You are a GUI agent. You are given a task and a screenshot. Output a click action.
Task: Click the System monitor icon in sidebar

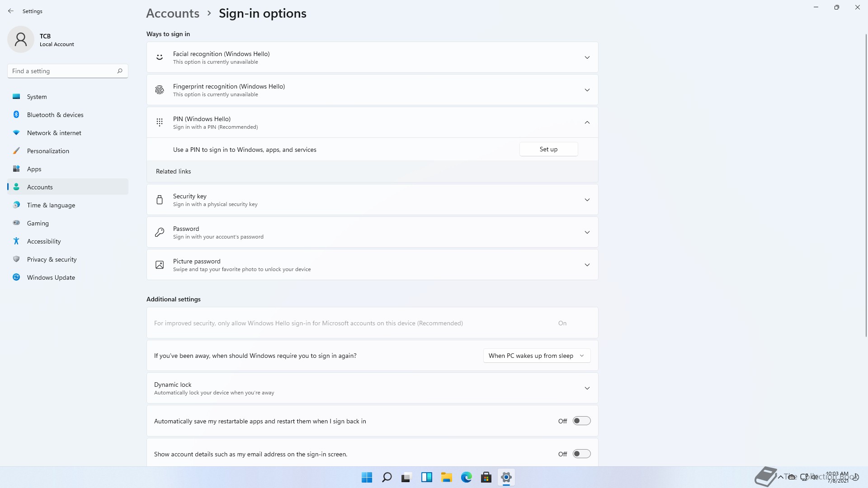(x=16, y=96)
